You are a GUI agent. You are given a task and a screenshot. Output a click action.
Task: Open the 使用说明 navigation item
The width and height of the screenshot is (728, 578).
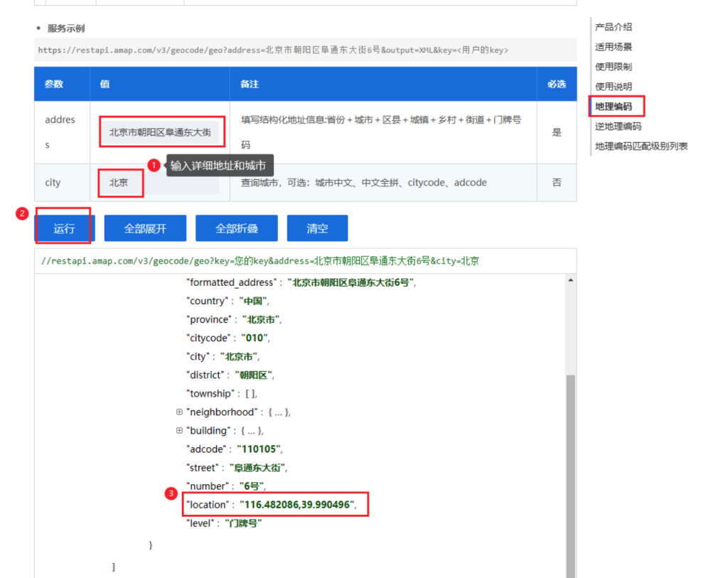click(613, 87)
